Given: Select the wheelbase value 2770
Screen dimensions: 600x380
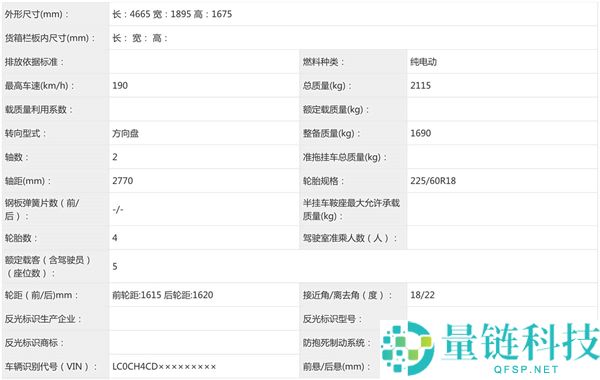Looking at the screenshot, I should (x=122, y=181).
